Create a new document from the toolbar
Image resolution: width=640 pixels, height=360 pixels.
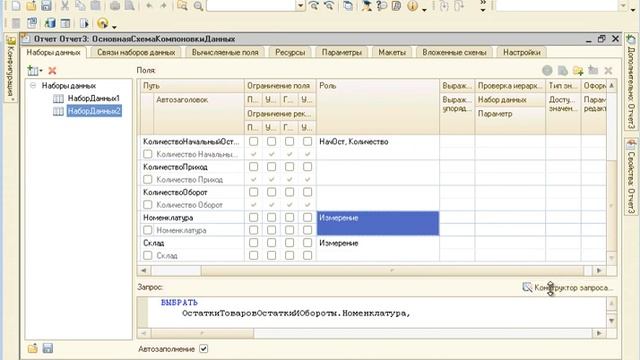[16, 6]
